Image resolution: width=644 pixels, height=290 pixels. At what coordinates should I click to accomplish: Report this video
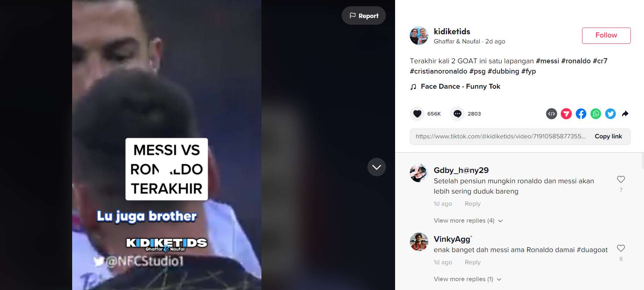[x=363, y=15]
